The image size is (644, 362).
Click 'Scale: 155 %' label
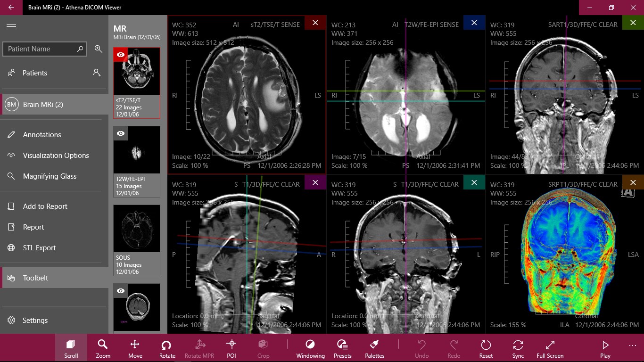click(x=508, y=325)
